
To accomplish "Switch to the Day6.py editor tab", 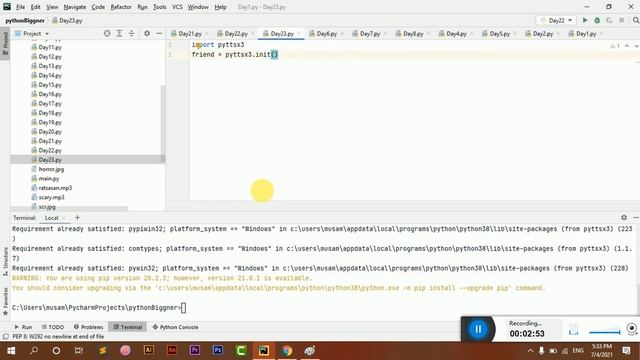I will [327, 34].
